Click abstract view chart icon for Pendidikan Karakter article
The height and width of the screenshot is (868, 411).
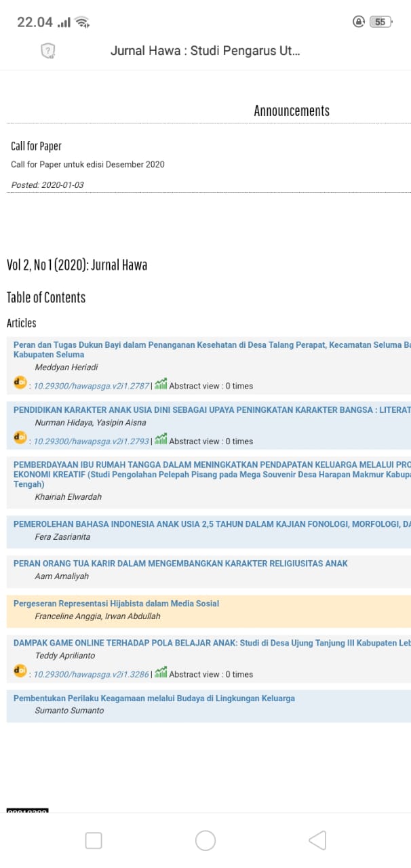[x=161, y=440]
